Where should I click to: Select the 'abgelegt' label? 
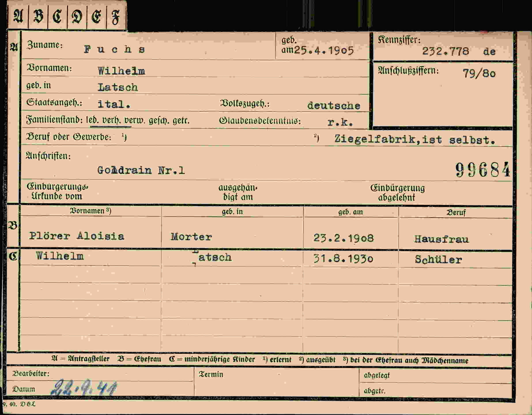click(x=377, y=375)
